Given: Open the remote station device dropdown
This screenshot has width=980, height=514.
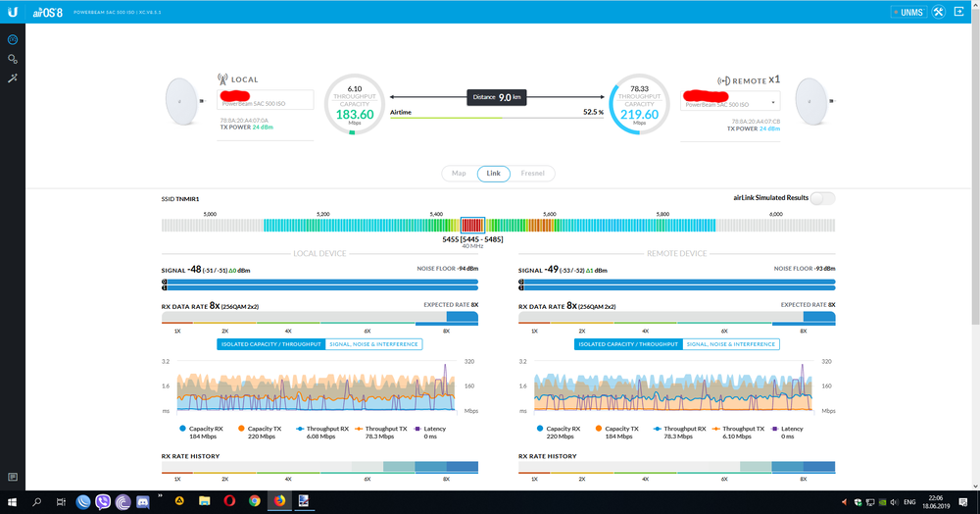Looking at the screenshot, I should point(775,102).
